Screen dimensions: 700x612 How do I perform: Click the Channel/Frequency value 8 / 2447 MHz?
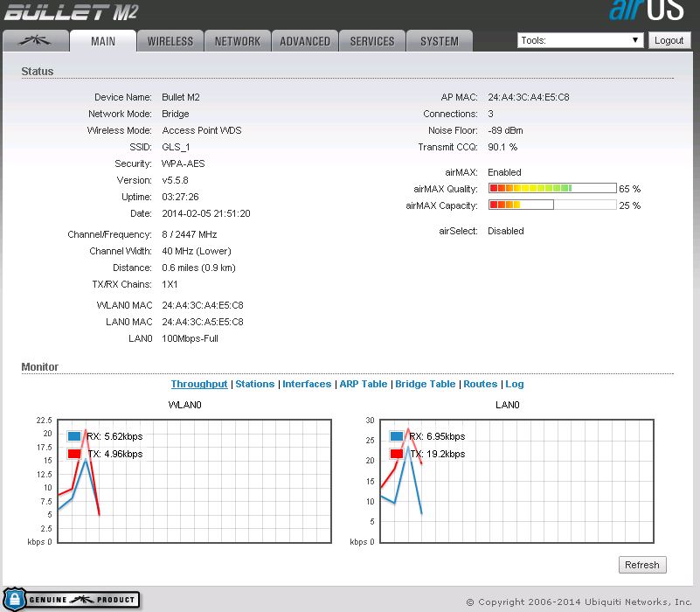[x=190, y=234]
